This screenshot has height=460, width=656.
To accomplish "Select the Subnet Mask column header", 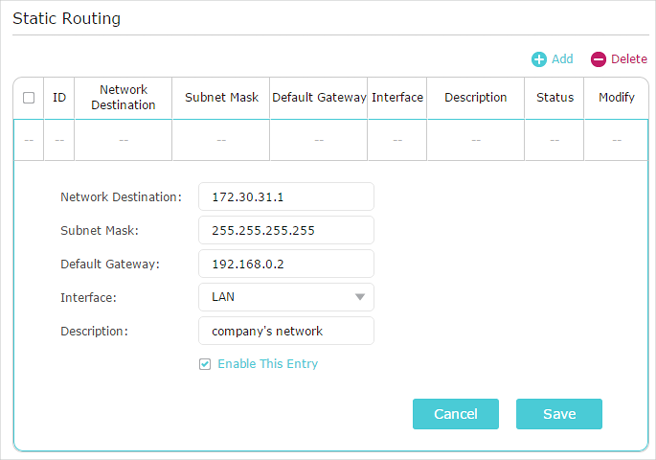I will pos(221,98).
